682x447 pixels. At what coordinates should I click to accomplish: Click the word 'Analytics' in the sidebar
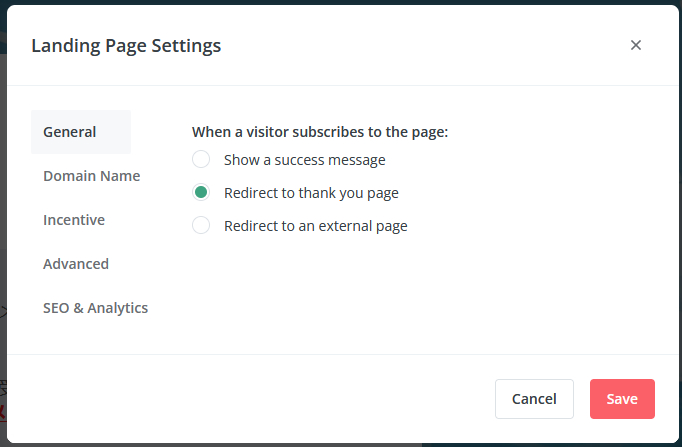(118, 308)
